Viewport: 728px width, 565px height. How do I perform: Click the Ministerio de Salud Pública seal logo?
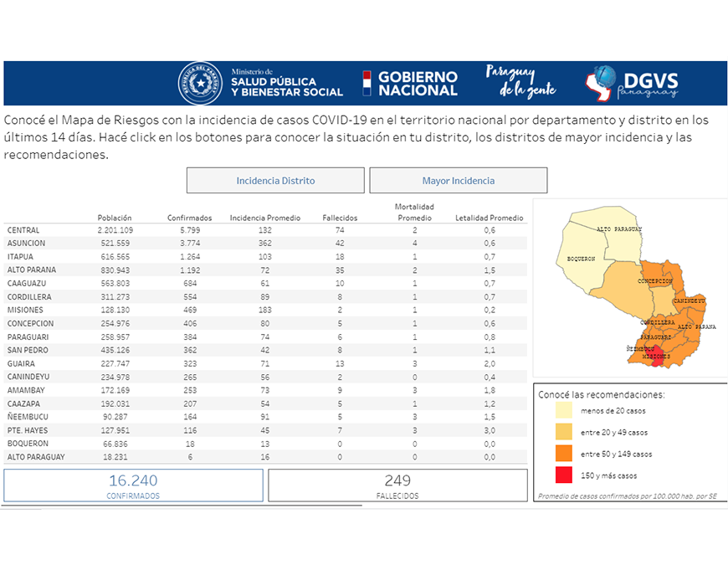tap(200, 84)
